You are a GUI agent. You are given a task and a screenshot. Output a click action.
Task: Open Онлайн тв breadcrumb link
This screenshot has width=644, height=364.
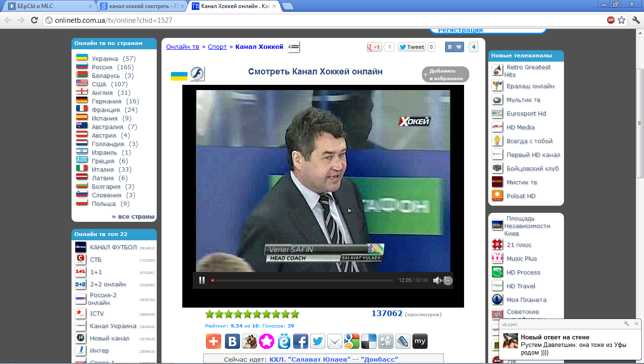click(183, 46)
